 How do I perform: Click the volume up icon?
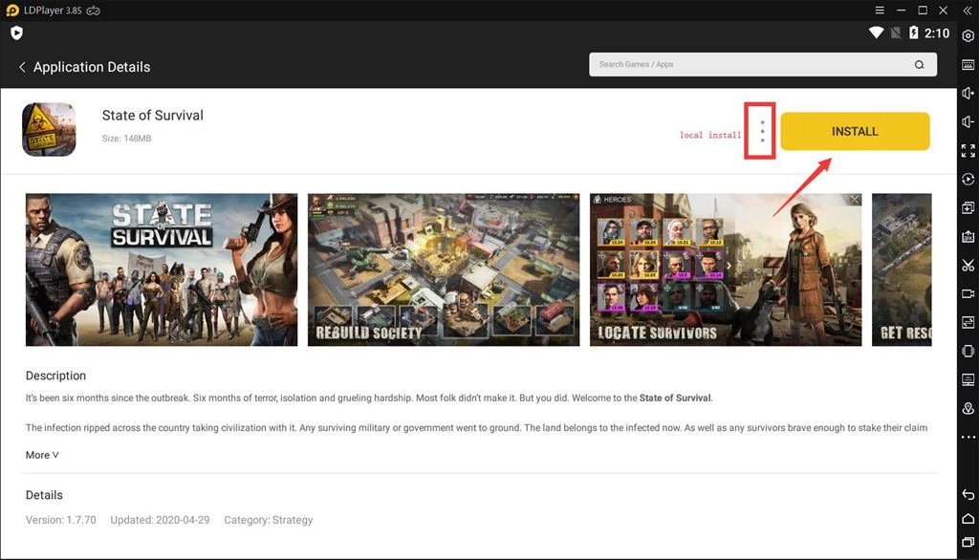(x=968, y=93)
